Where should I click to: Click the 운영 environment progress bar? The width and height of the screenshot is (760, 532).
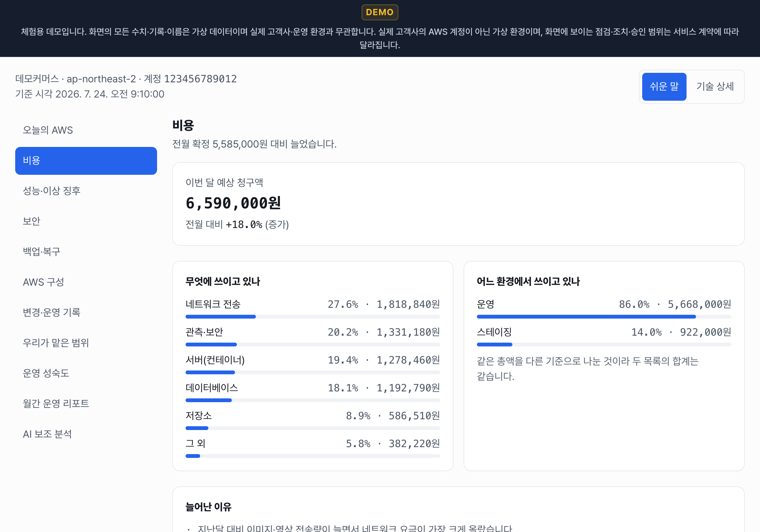pos(604,317)
